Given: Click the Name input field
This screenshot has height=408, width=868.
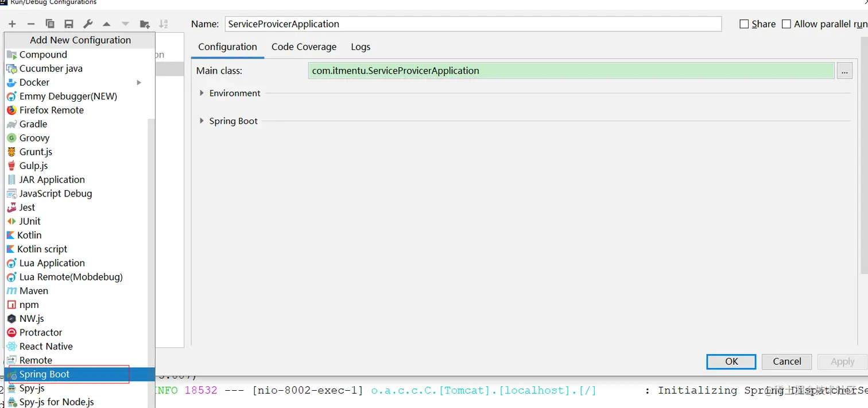Looking at the screenshot, I should pos(473,24).
